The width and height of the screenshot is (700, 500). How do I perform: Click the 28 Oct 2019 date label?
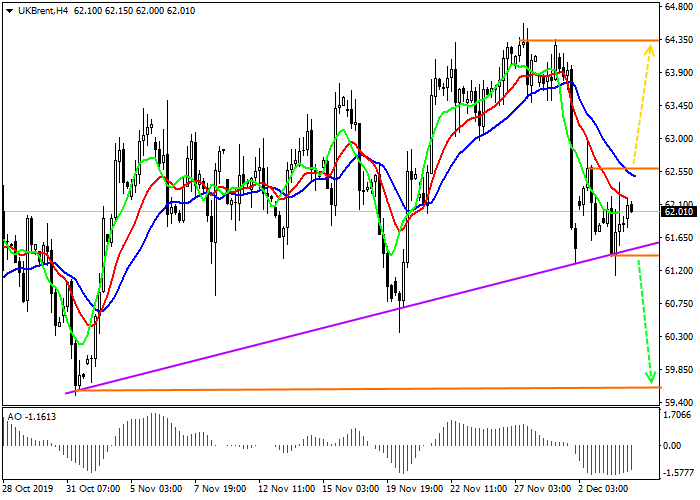(x=28, y=490)
